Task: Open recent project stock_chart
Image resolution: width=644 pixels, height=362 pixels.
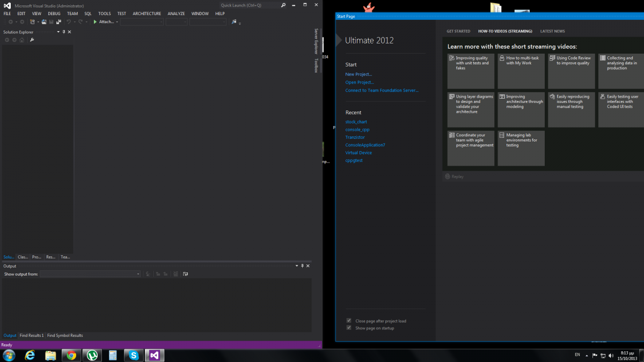Action: 356,122
